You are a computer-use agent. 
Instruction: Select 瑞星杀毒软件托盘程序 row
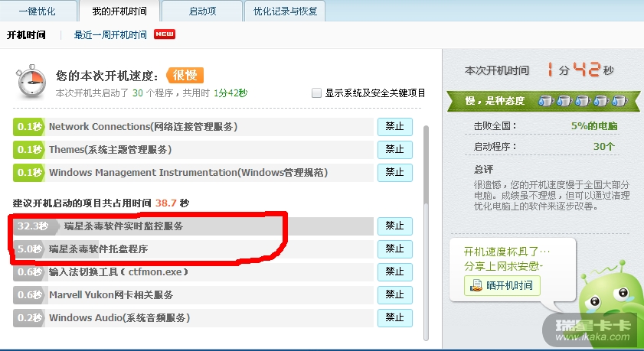[x=193, y=249]
